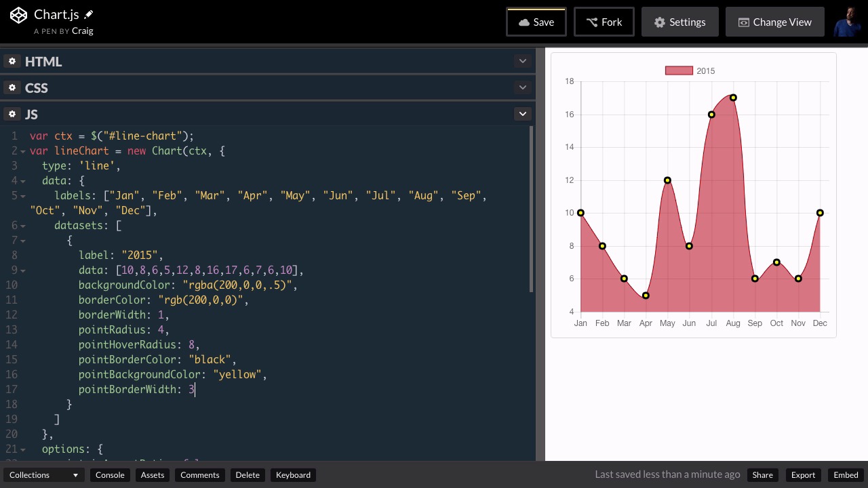The image size is (868, 488).
Task: Open the JS panel dropdown chevron
Action: pos(522,114)
